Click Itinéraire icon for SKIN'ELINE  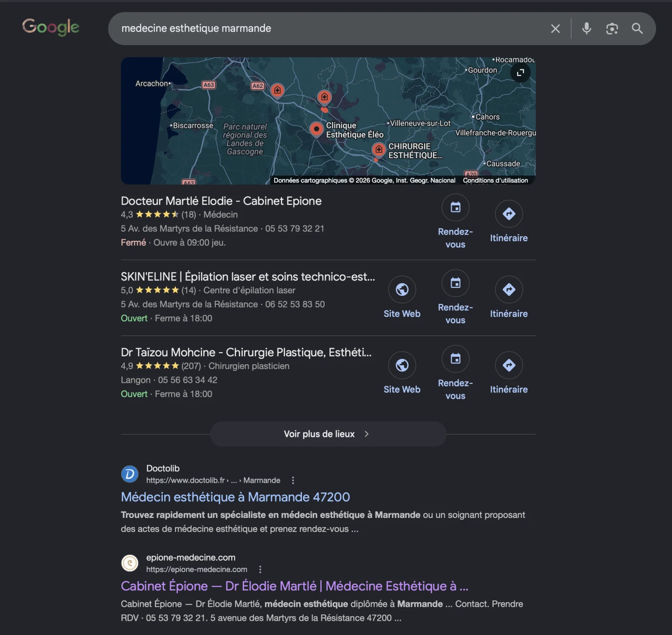coord(509,289)
